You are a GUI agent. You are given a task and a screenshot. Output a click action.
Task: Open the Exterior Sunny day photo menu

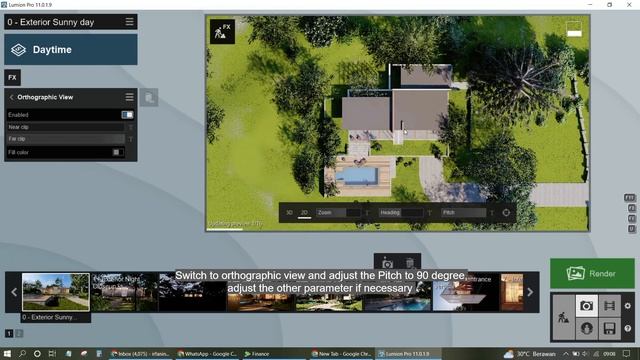(x=129, y=22)
